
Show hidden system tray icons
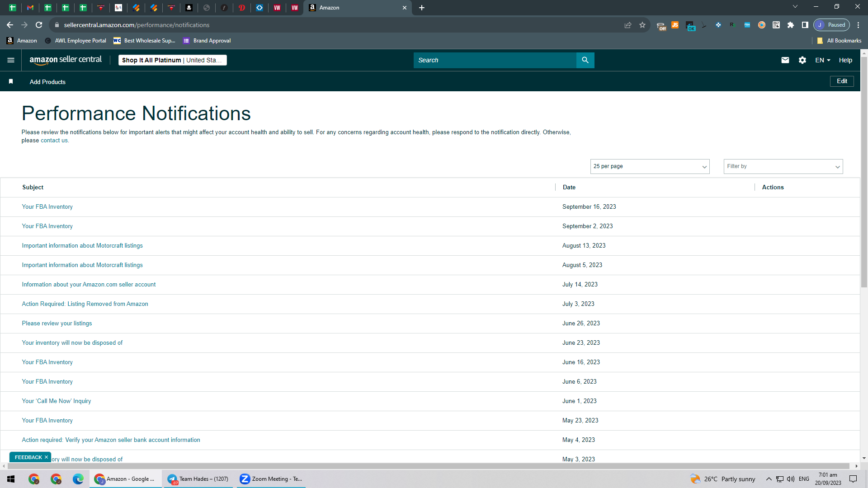(x=769, y=479)
